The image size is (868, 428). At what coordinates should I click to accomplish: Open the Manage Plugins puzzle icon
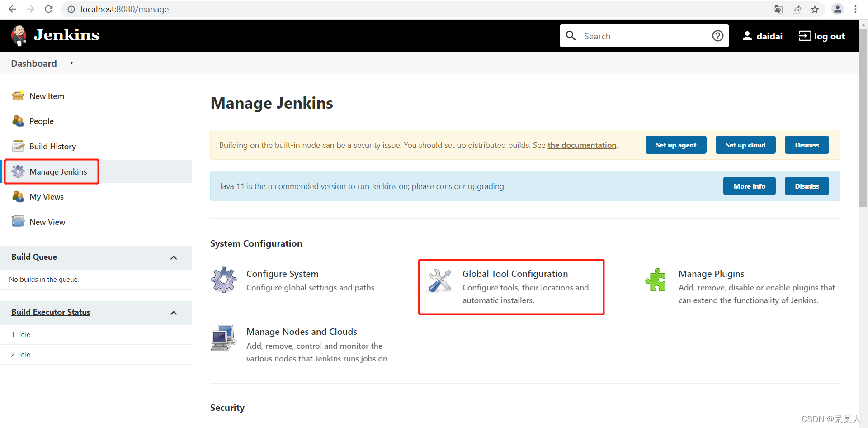[x=656, y=280]
